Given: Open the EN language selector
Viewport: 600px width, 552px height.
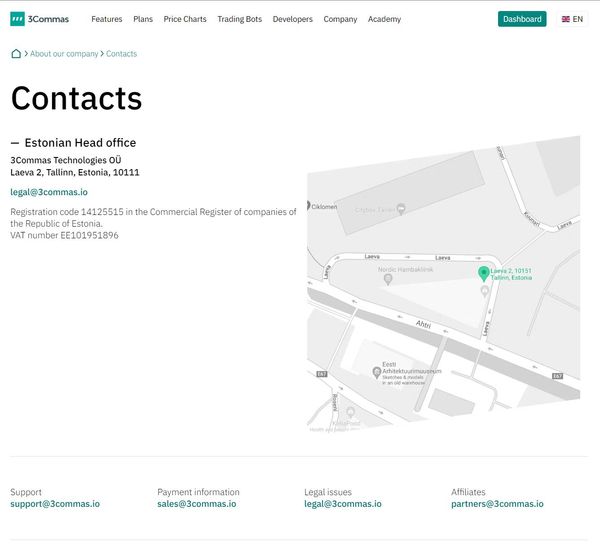Looking at the screenshot, I should (x=572, y=19).
